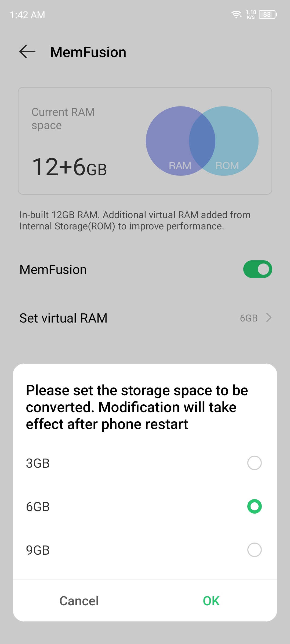This screenshot has width=290, height=644.
Task: Tap the purple RAM circle graphic
Action: (x=175, y=141)
